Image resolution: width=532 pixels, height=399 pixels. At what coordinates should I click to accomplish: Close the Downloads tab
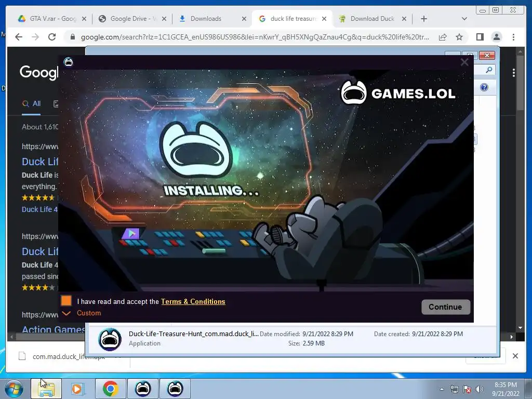(244, 19)
